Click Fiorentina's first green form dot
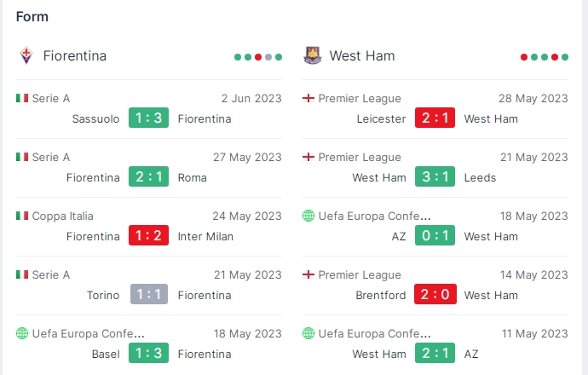The image size is (588, 375). (x=238, y=57)
